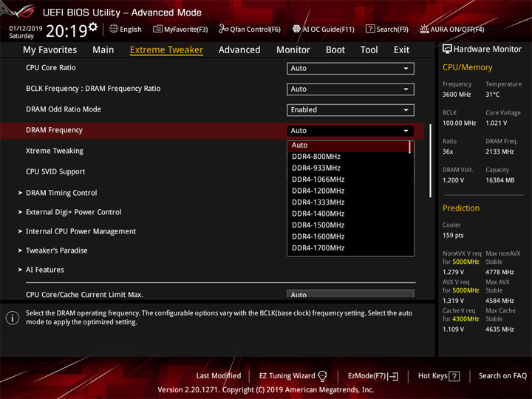The image size is (532, 399).
Task: Pick DDR4-1400MHz option
Action: coord(349,214)
